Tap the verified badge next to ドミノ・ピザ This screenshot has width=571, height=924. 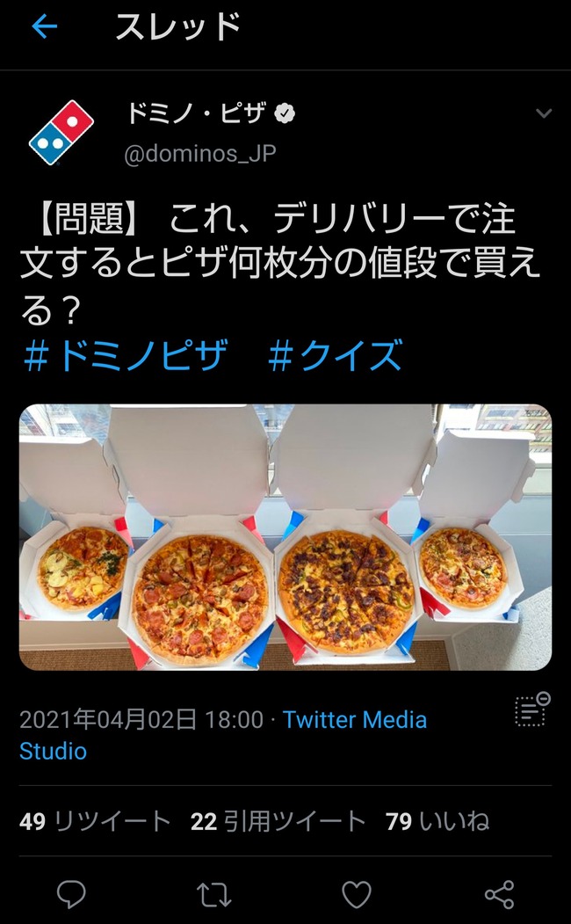pyautogui.click(x=285, y=113)
